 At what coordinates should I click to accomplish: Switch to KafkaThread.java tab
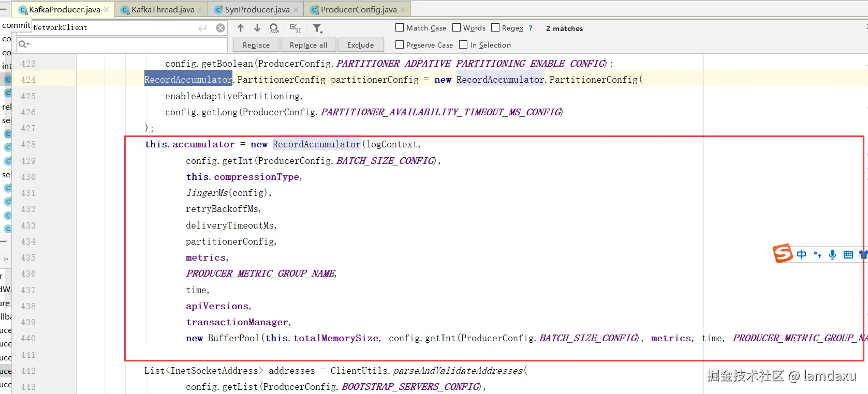click(x=161, y=9)
